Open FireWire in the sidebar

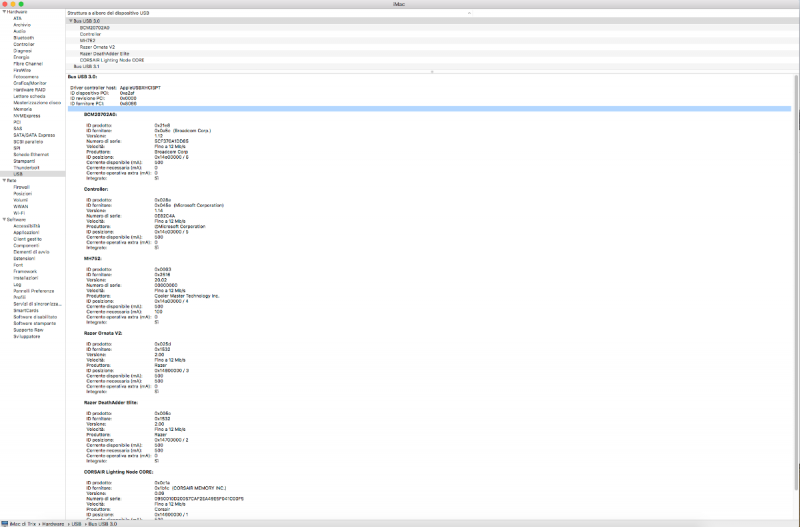pyautogui.click(x=22, y=70)
